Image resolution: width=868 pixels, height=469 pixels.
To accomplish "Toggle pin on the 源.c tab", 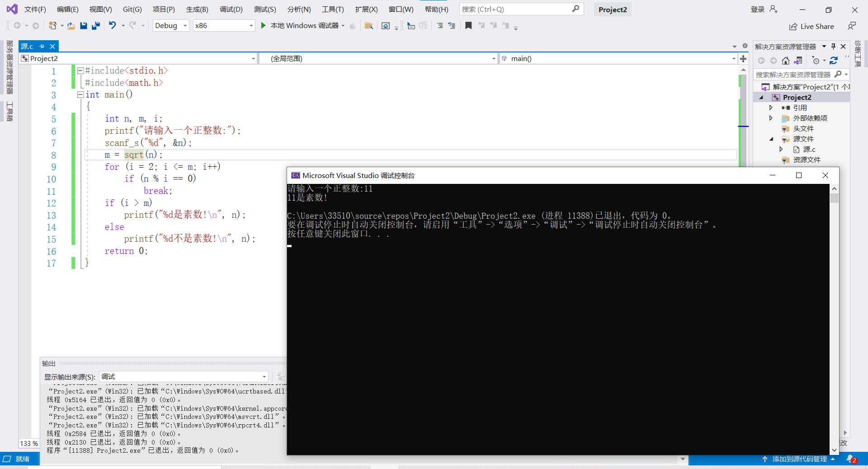I will pyautogui.click(x=42, y=46).
